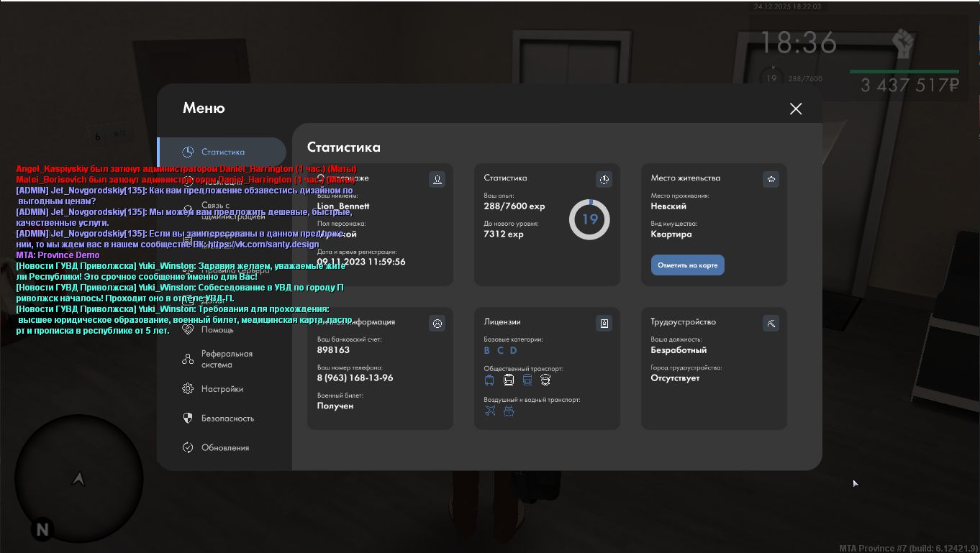Click the circular minimap with the N compass
Viewport: 980px width, 553px height.
coord(79,478)
